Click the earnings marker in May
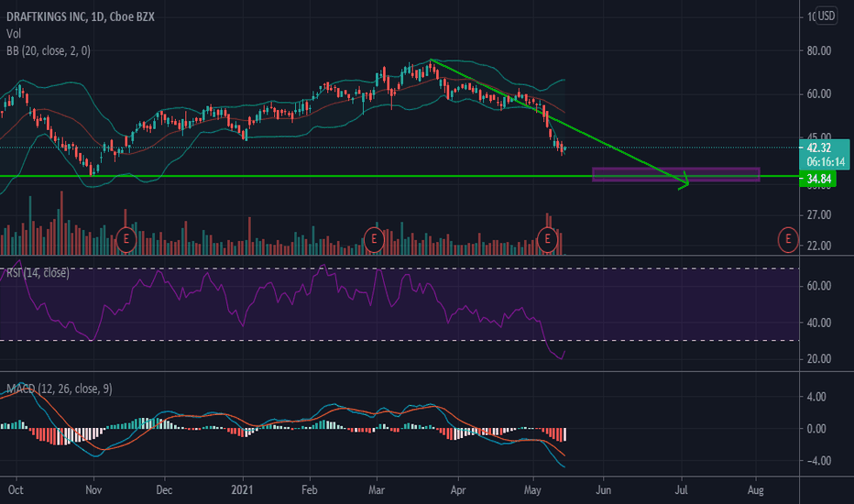This screenshot has width=854, height=504. tap(547, 239)
